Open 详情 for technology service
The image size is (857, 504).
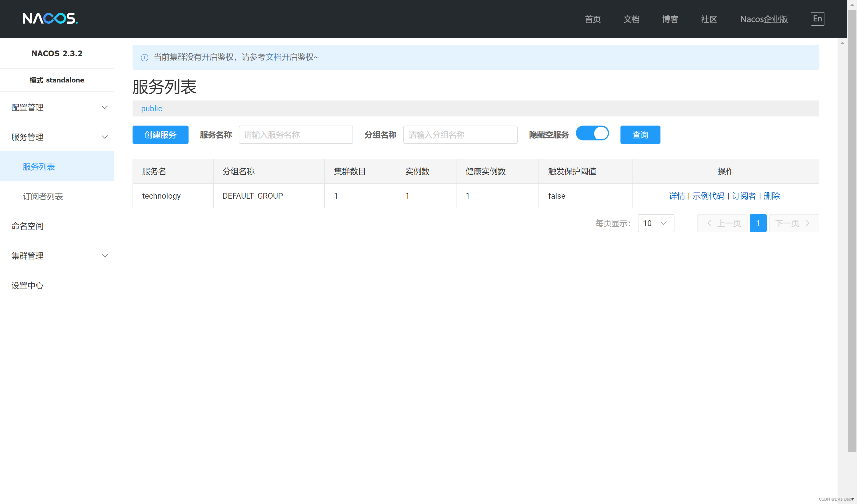point(676,196)
